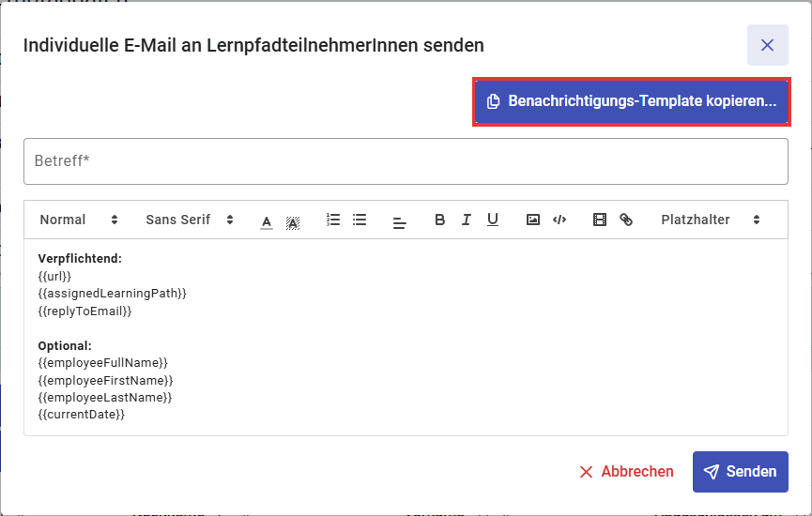Toggle italic text formatting

466,220
